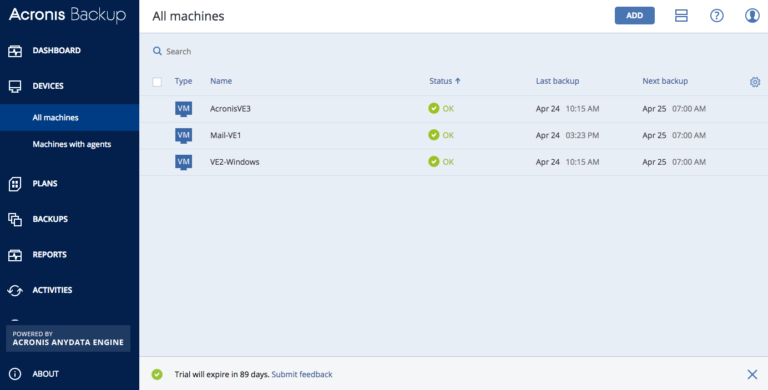Select the Mail-VE1 machine name

point(225,135)
